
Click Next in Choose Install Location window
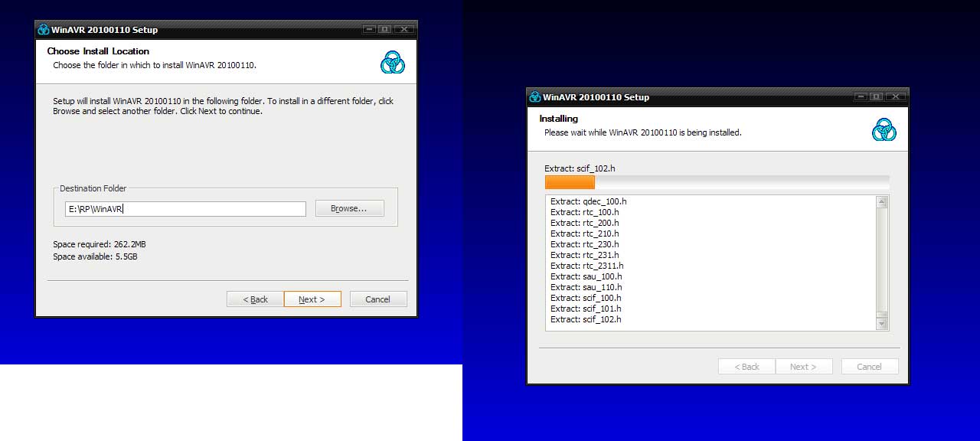[312, 299]
